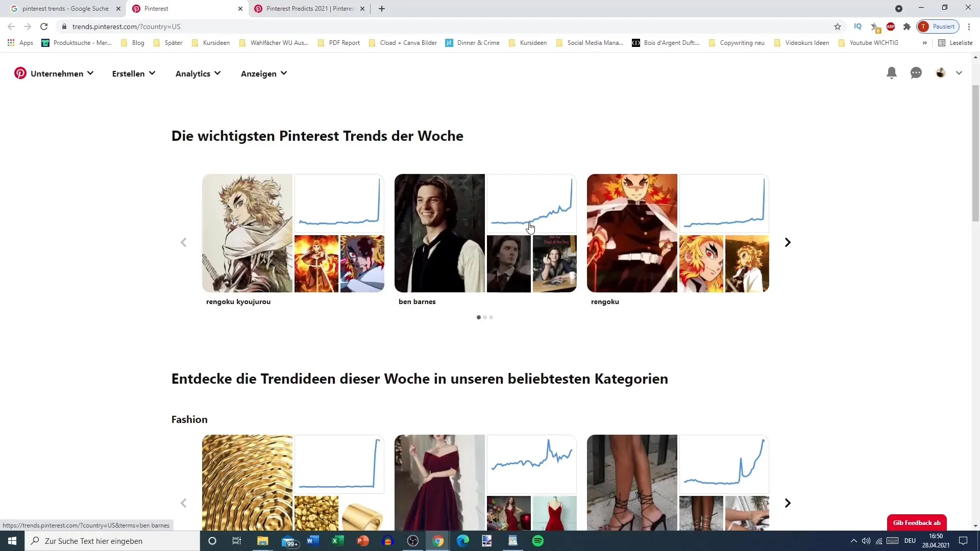Switch to pinterest trends Google Suche tab
The width and height of the screenshot is (980, 551).
[65, 9]
